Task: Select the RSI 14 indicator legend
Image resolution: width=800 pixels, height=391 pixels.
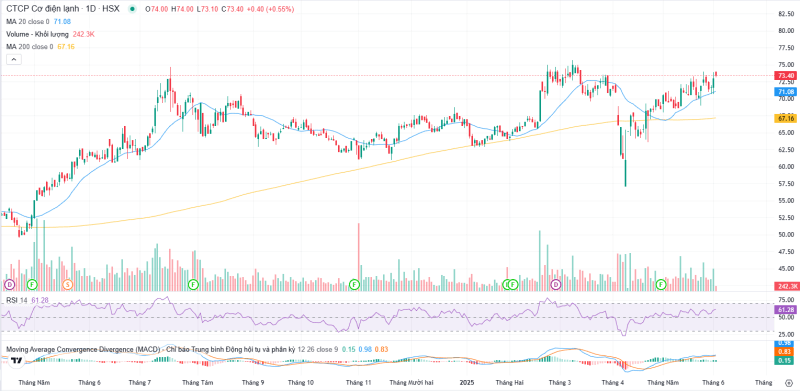Action: point(17,300)
